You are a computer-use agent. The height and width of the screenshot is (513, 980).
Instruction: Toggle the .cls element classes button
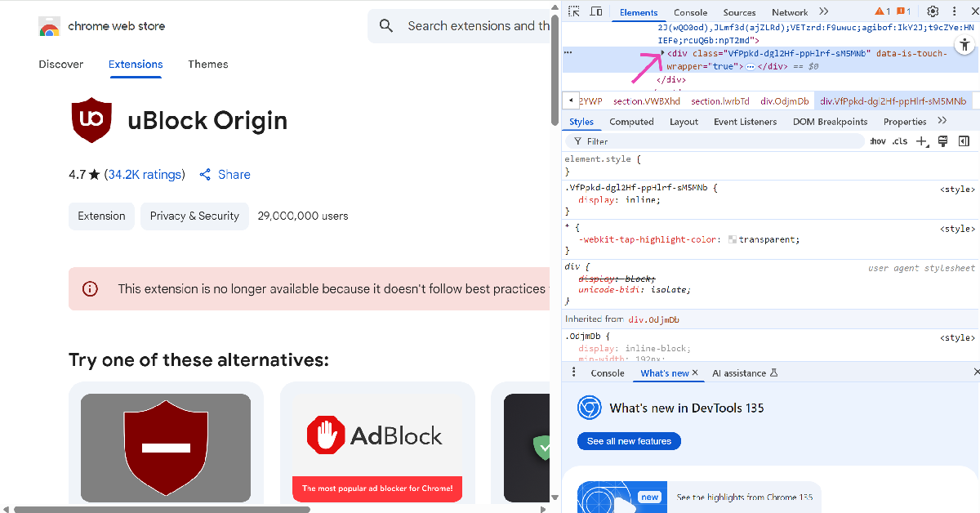click(x=899, y=141)
